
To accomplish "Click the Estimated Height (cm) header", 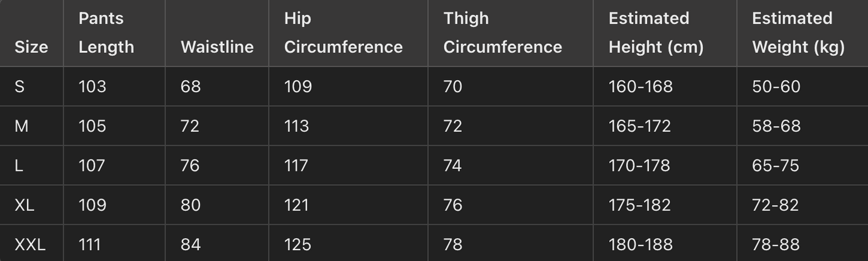I will pyautogui.click(x=656, y=32).
